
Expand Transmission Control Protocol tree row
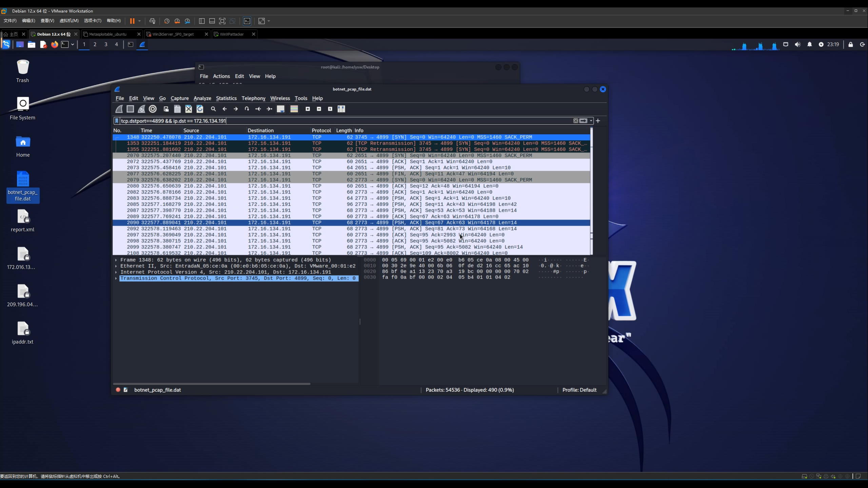(116, 278)
